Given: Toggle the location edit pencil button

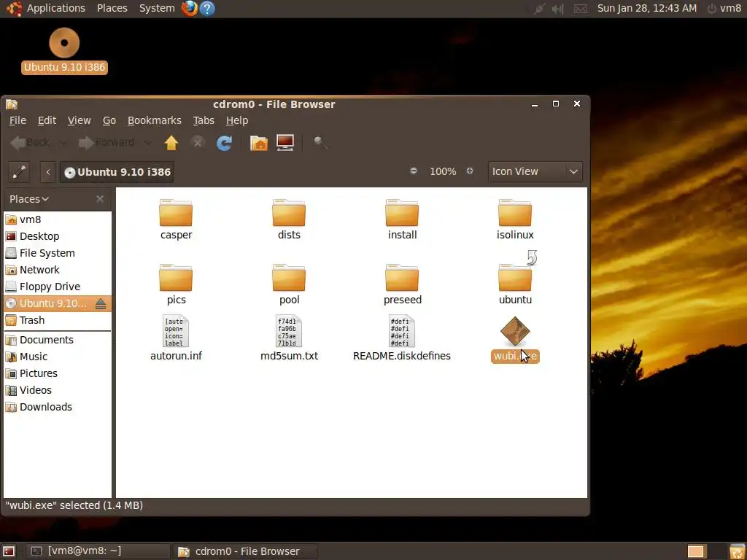Looking at the screenshot, I should pos(19,172).
